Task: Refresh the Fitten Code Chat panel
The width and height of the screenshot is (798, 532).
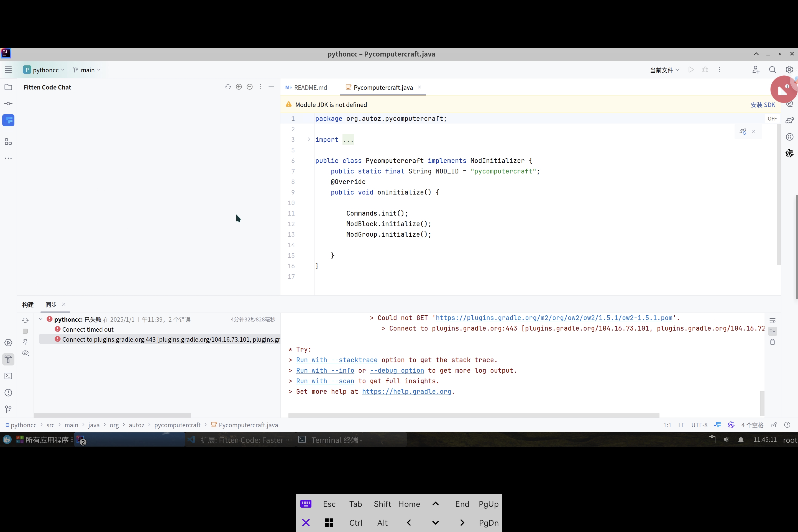Action: 228,87
